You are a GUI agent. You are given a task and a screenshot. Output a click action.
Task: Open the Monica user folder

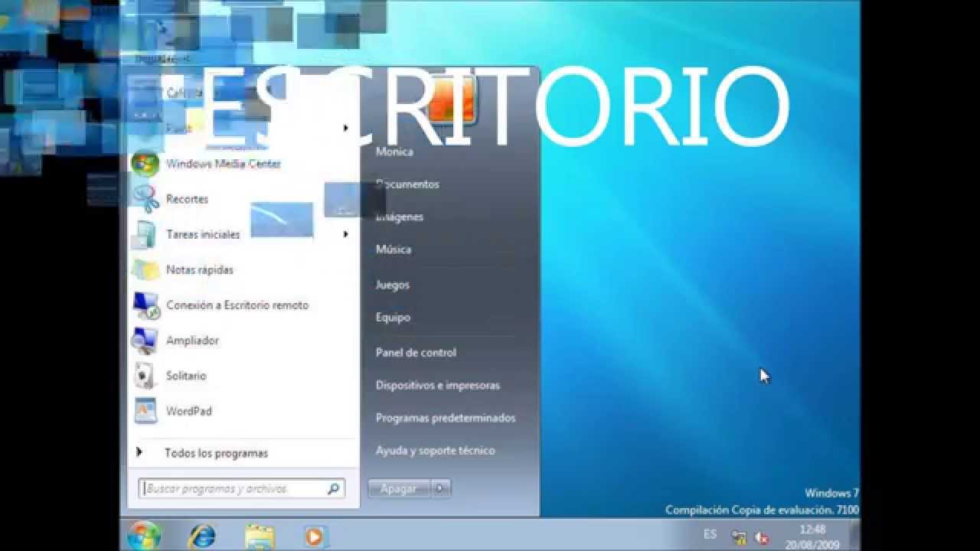394,152
